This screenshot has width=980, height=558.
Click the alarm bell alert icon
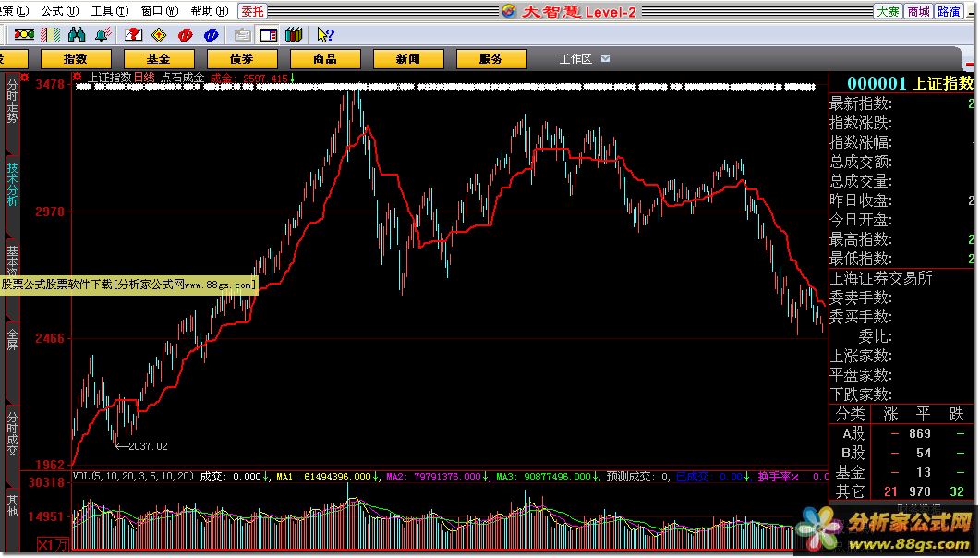[x=103, y=35]
